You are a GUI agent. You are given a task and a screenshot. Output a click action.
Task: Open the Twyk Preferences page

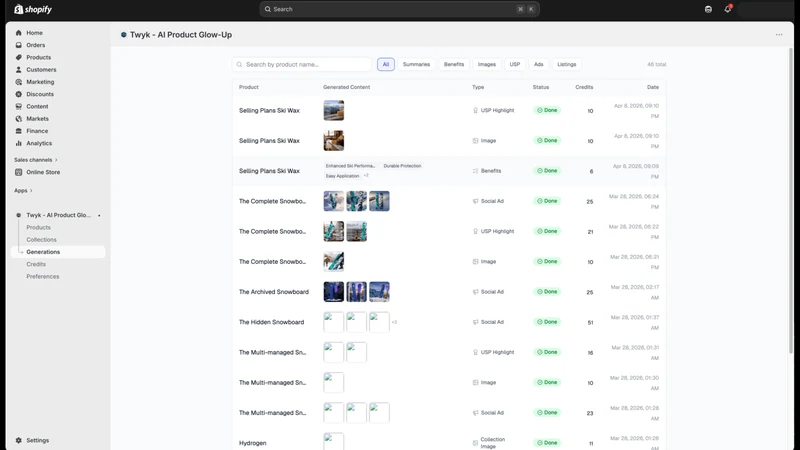click(43, 277)
